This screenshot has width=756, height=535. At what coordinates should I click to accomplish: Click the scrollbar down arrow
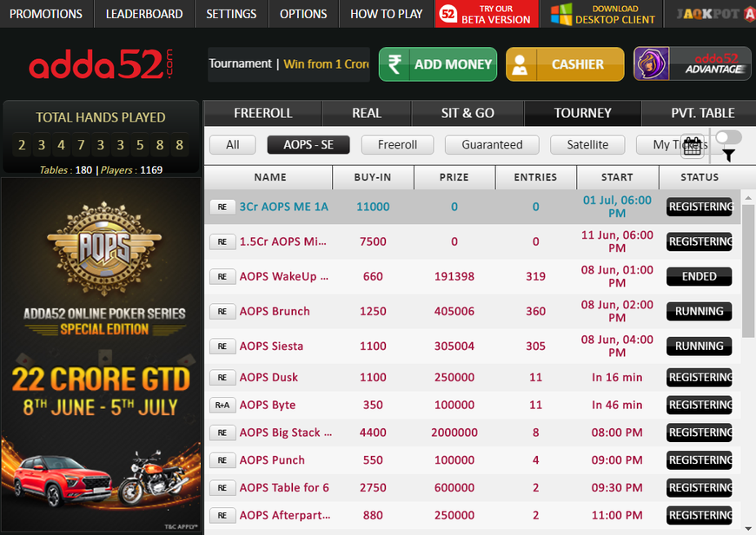pos(748,529)
